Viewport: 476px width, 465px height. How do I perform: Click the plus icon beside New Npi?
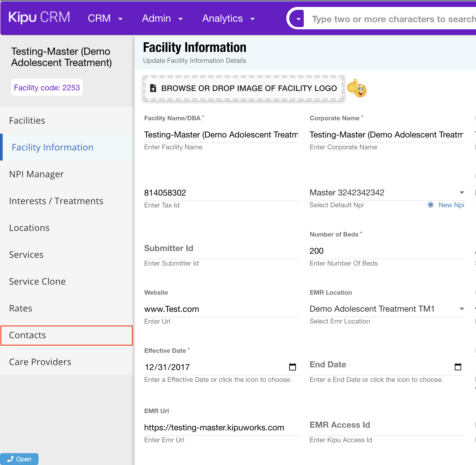coord(431,205)
